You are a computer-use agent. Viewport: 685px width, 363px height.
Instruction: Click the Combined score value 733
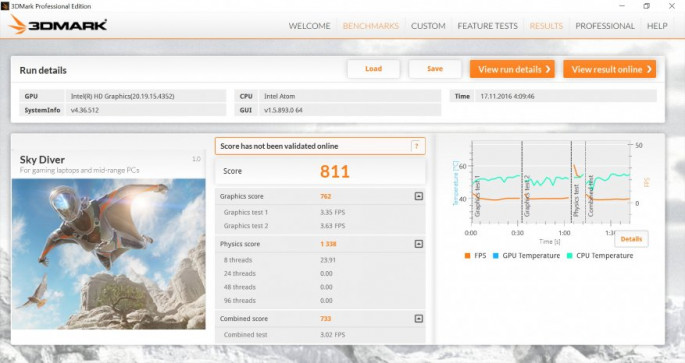pos(325,319)
